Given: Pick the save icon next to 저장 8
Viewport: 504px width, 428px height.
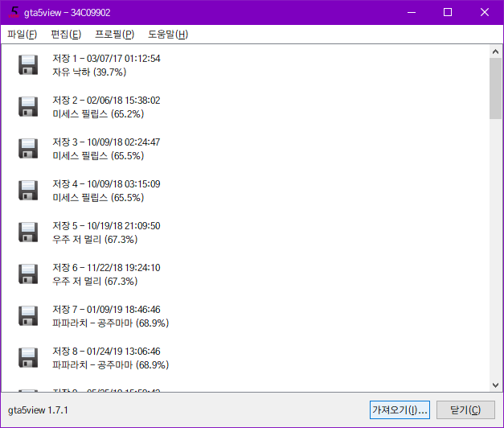Looking at the screenshot, I should (29, 358).
